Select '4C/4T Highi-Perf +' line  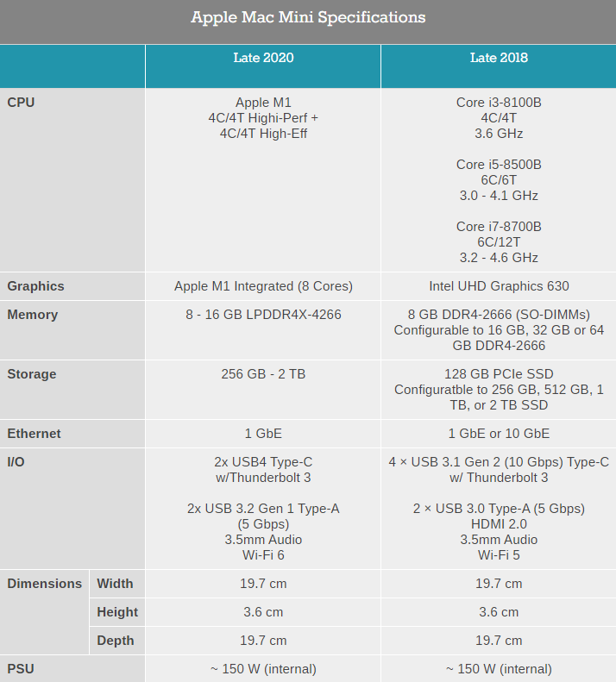(263, 118)
